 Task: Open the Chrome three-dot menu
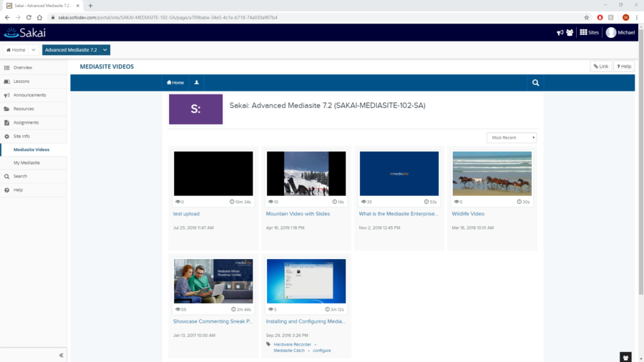(637, 17)
